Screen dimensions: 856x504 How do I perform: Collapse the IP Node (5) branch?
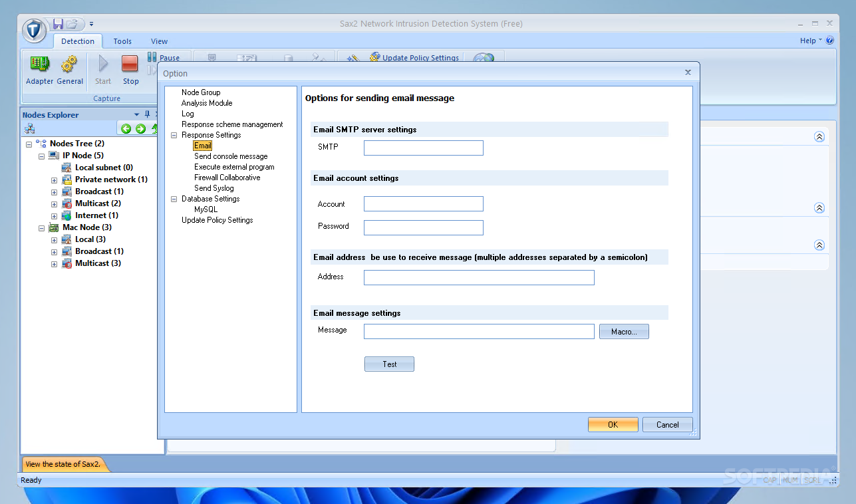(41, 156)
